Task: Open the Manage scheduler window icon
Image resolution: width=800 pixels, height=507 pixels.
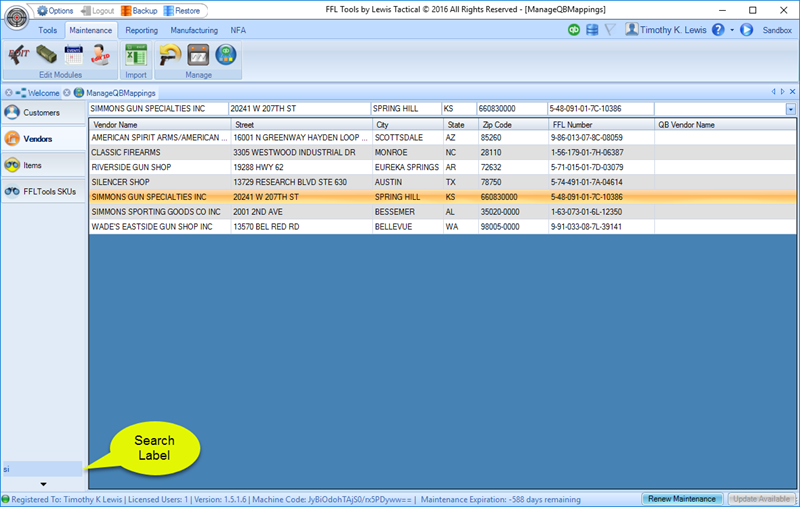Action: [198, 55]
